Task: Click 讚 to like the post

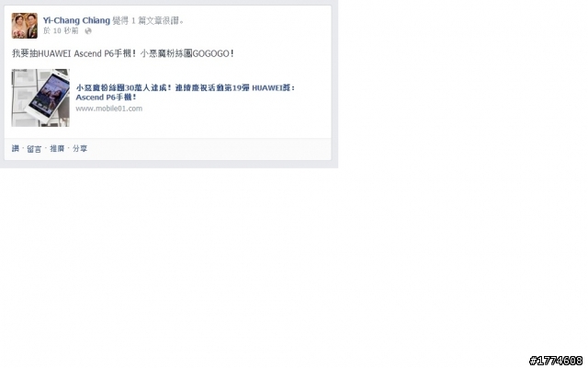Action: (x=16, y=148)
